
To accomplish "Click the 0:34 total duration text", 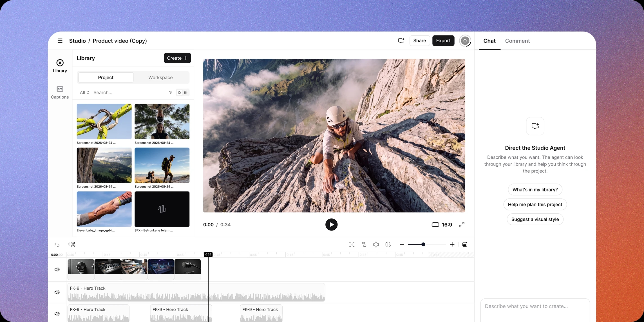I will coord(225,225).
